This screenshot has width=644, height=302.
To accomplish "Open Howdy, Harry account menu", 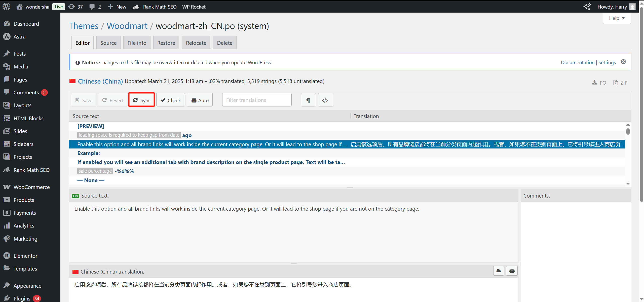I will click(x=612, y=7).
